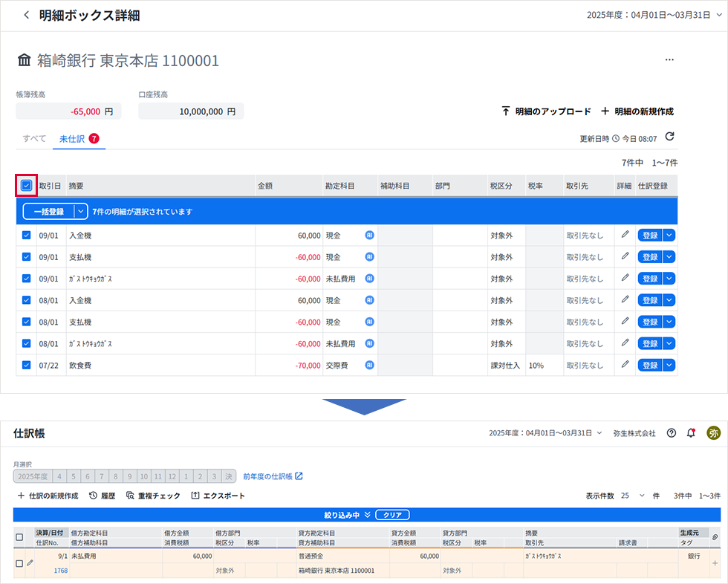
Task: Open the 前年度の仕訳帳 link
Action: (273, 476)
